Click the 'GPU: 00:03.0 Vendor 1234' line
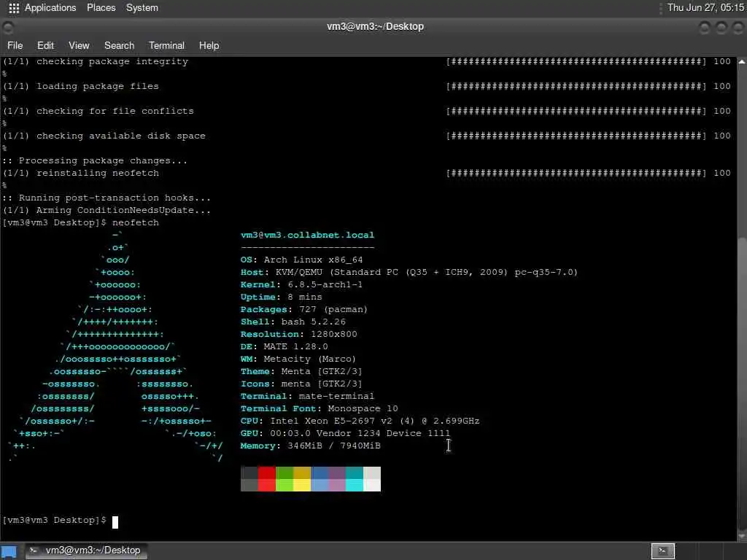The image size is (747, 560). point(345,433)
